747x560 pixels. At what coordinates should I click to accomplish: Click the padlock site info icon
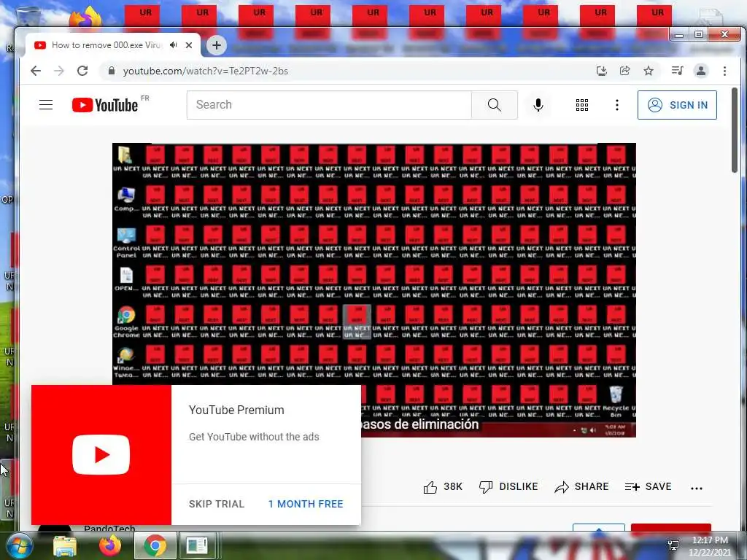tap(112, 71)
